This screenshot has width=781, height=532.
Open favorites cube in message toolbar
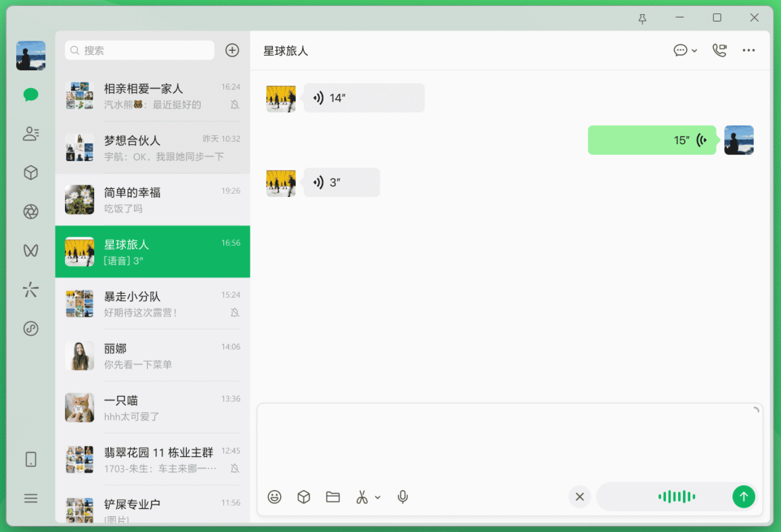(x=303, y=497)
